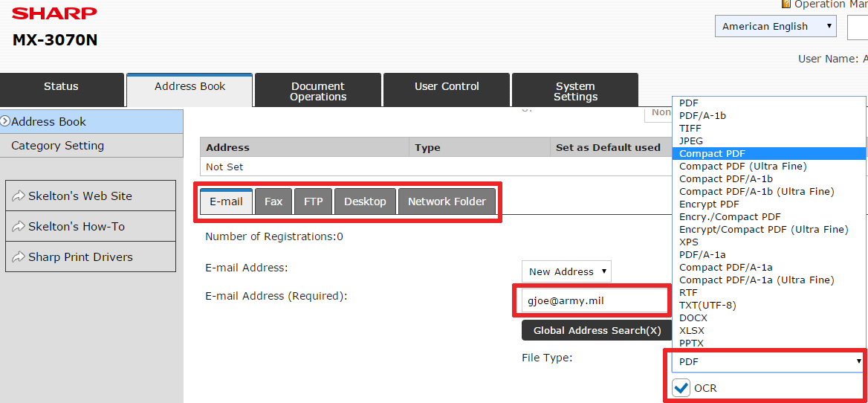Image resolution: width=868 pixels, height=403 pixels.
Task: Click the MX-3070N model name
Action: tap(55, 40)
